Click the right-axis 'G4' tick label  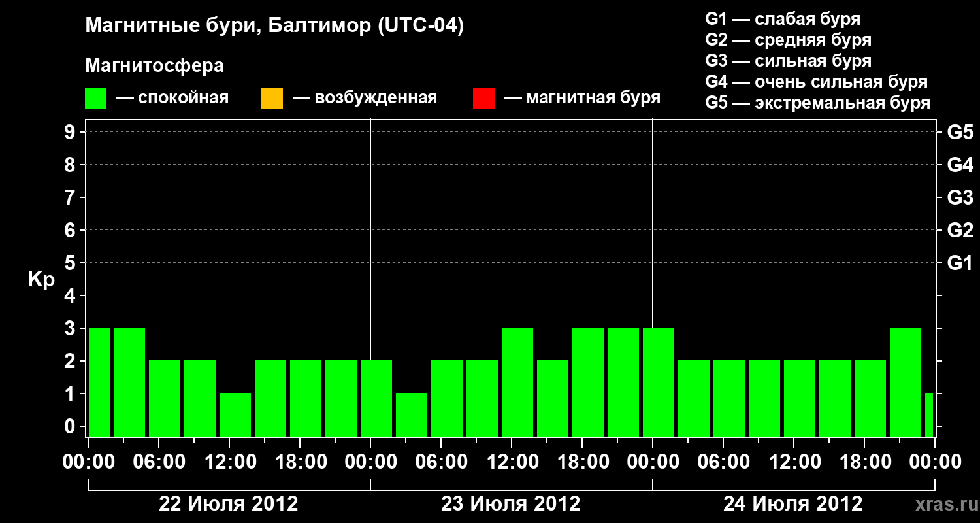tap(960, 165)
